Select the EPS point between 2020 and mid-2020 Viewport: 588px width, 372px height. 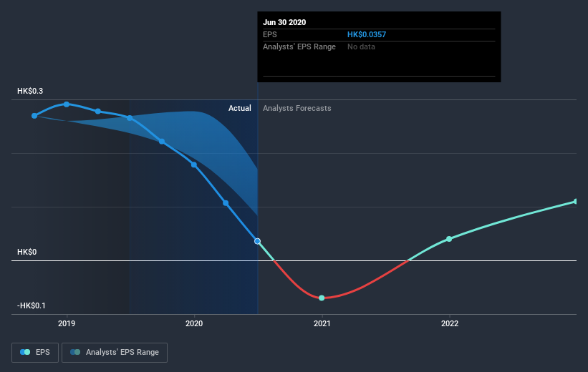point(226,203)
